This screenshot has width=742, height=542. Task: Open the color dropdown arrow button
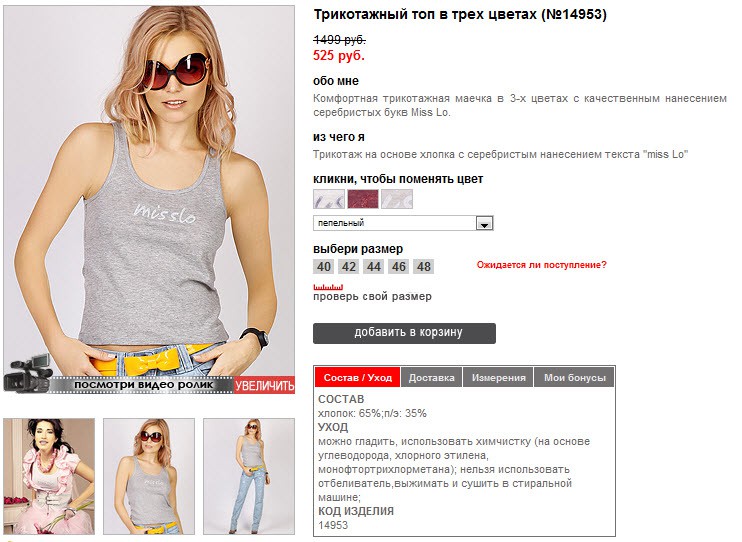(x=484, y=223)
